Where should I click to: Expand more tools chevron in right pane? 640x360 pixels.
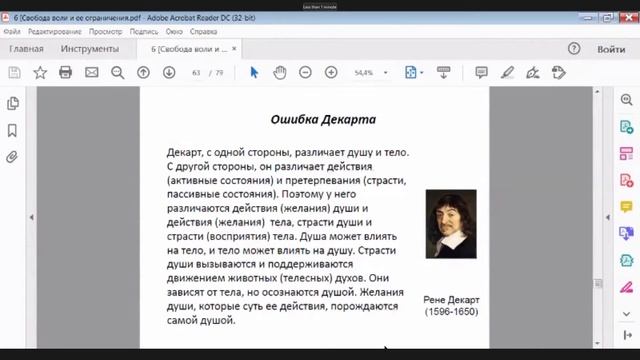[627, 314]
